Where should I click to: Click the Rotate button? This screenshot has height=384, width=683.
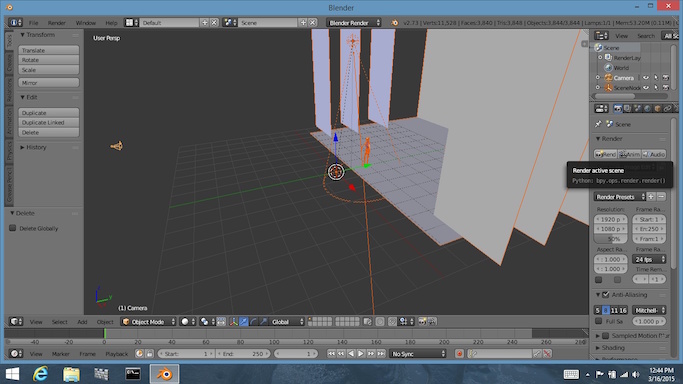click(x=49, y=60)
